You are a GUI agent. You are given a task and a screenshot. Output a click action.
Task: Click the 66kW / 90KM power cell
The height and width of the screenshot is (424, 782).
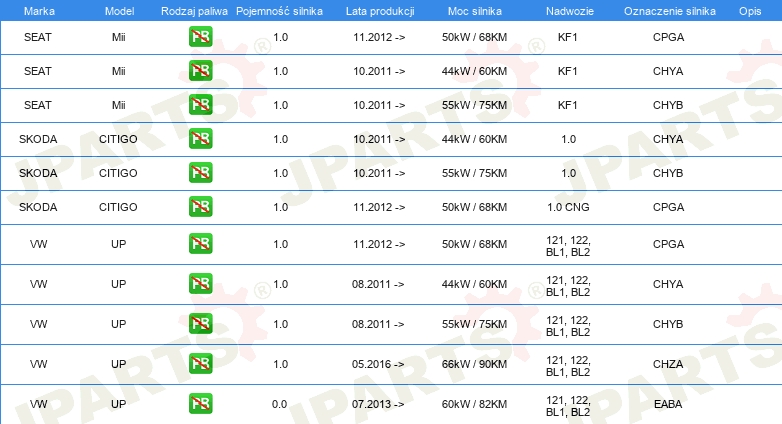tap(474, 364)
